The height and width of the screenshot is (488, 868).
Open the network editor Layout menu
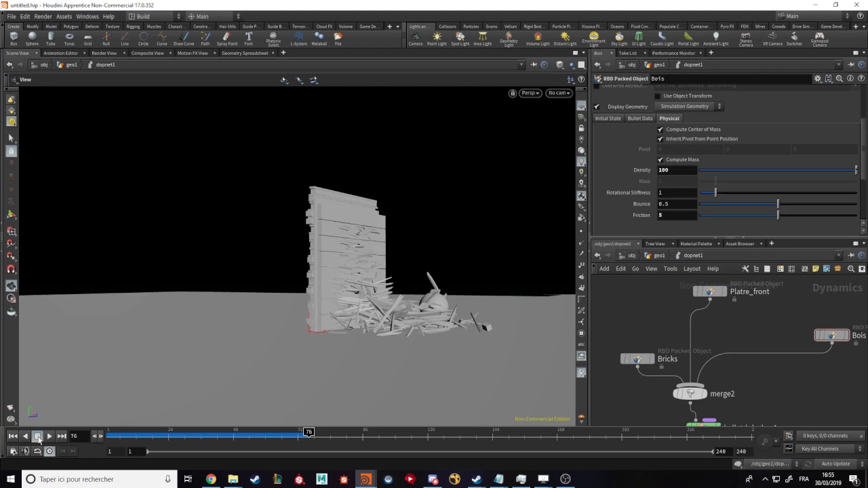tap(692, 268)
